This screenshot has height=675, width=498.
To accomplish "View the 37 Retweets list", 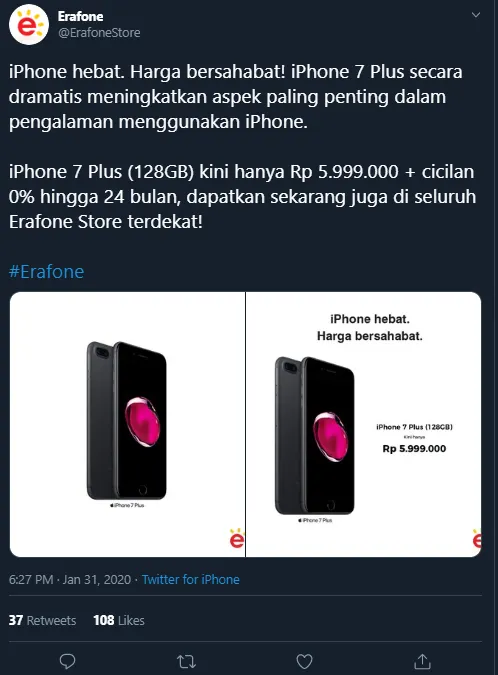I will tap(42, 620).
